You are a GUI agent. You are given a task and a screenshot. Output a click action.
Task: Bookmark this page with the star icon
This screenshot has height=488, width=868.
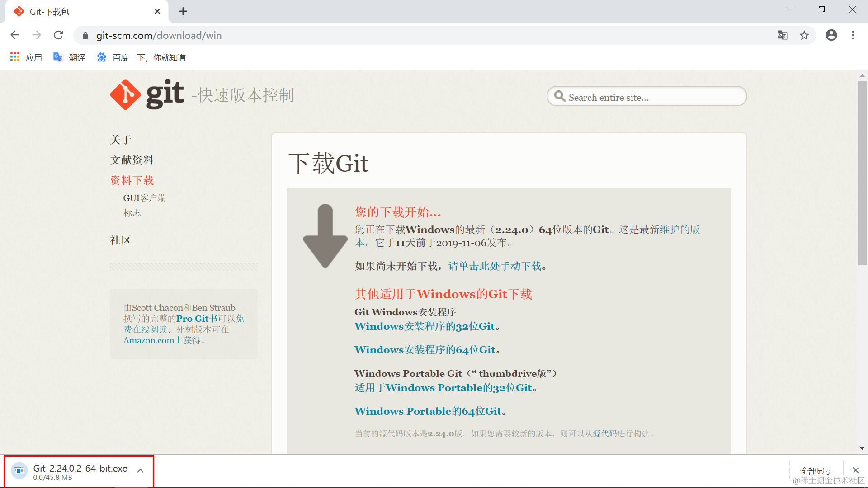pos(804,35)
